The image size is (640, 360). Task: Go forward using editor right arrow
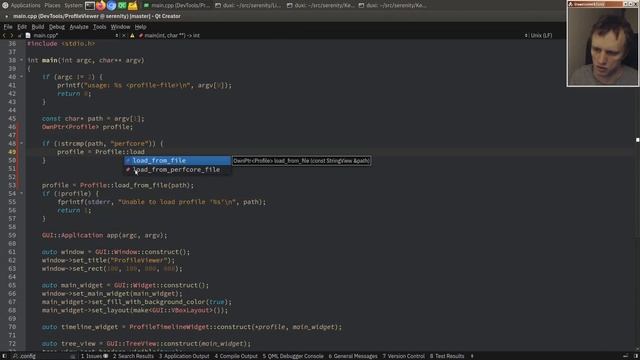pyautogui.click(x=11, y=36)
